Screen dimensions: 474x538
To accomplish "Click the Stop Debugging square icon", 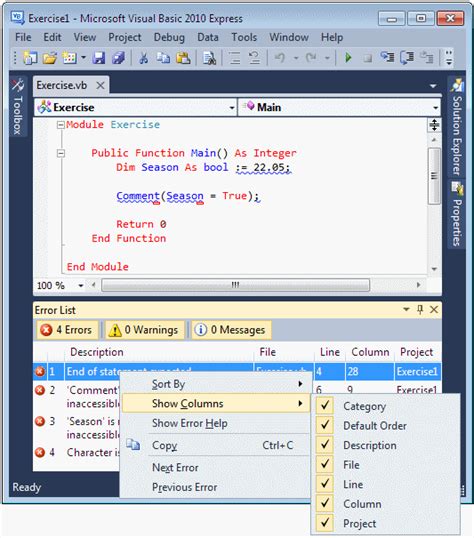I will coord(368,58).
